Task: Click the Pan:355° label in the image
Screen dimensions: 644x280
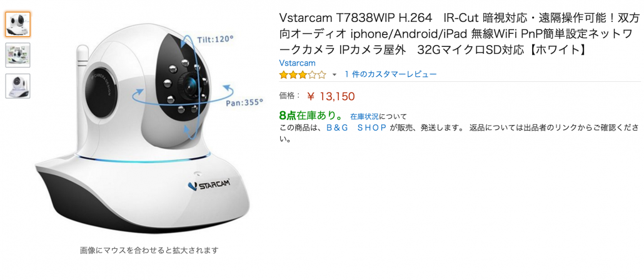Action: point(244,102)
